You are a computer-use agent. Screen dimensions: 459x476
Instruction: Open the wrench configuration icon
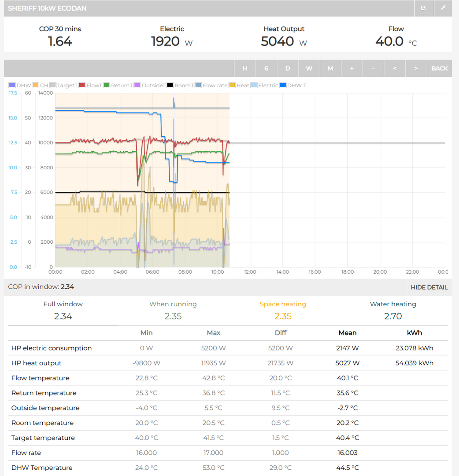point(443,8)
